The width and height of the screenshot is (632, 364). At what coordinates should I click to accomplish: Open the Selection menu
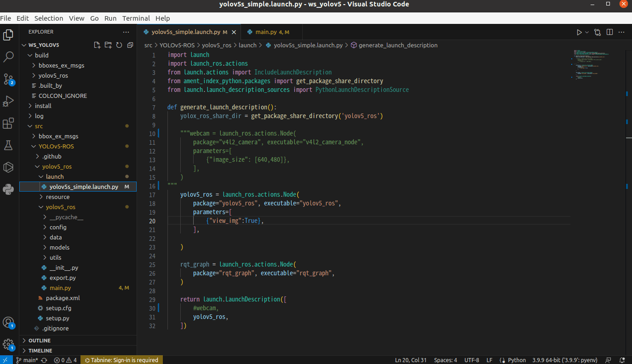[49, 18]
